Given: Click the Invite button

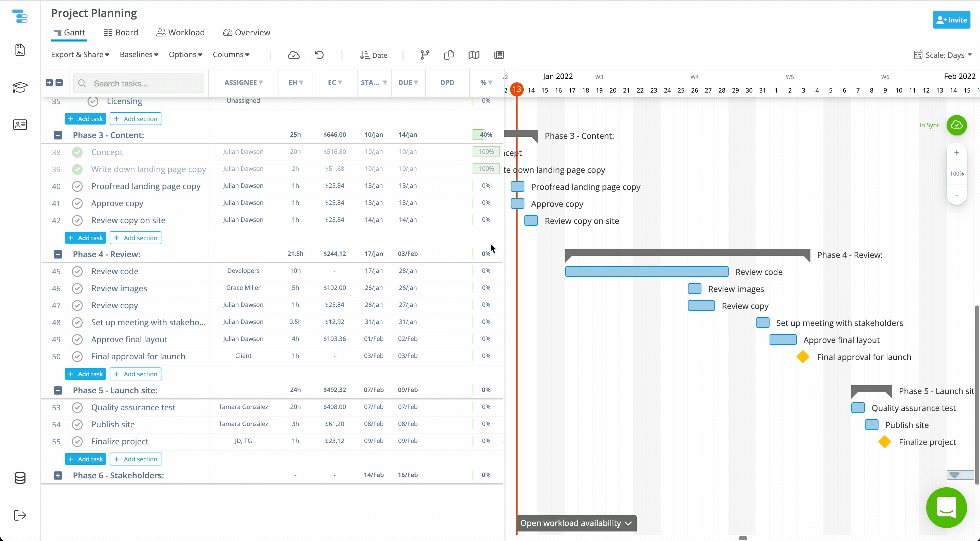Looking at the screenshot, I should 951,20.
